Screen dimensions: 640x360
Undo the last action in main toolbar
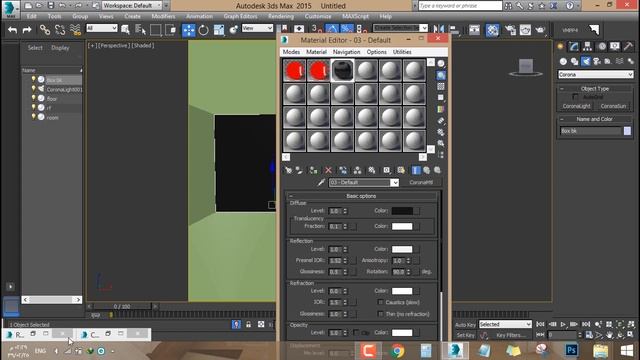point(13,30)
